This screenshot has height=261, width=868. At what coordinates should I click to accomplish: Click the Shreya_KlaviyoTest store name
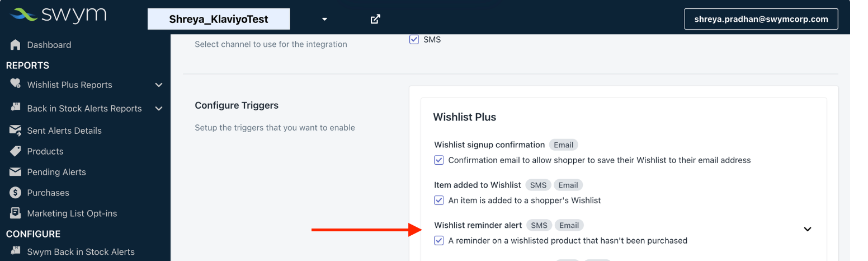tap(219, 19)
